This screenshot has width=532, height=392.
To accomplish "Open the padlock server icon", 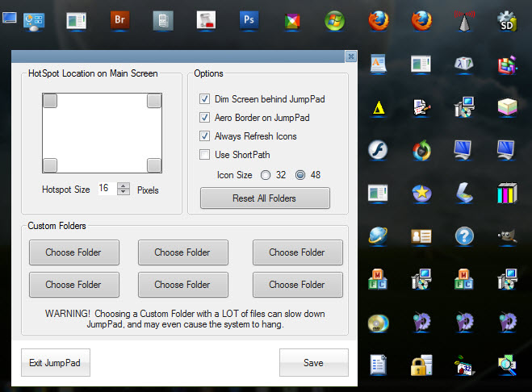I will [x=421, y=365].
